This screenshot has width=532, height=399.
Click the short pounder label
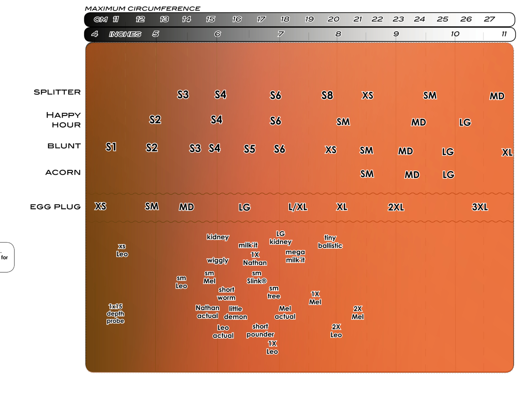(260, 330)
